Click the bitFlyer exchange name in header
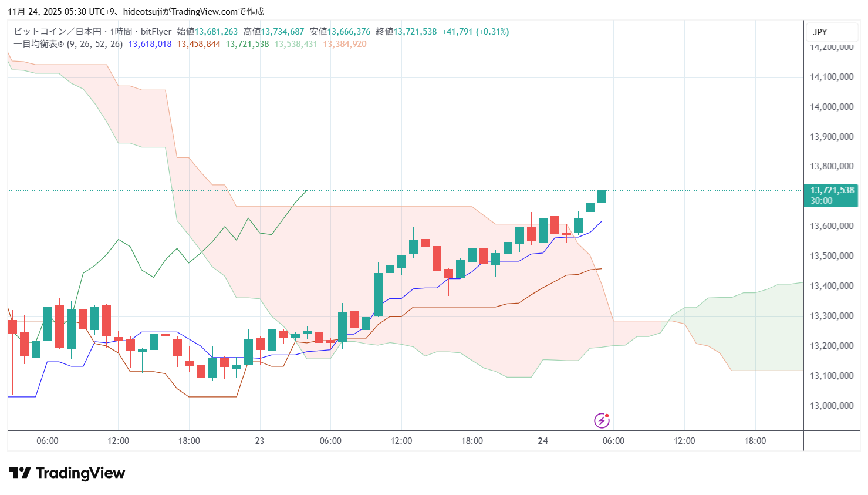This screenshot has height=495, width=868. pyautogui.click(x=156, y=32)
